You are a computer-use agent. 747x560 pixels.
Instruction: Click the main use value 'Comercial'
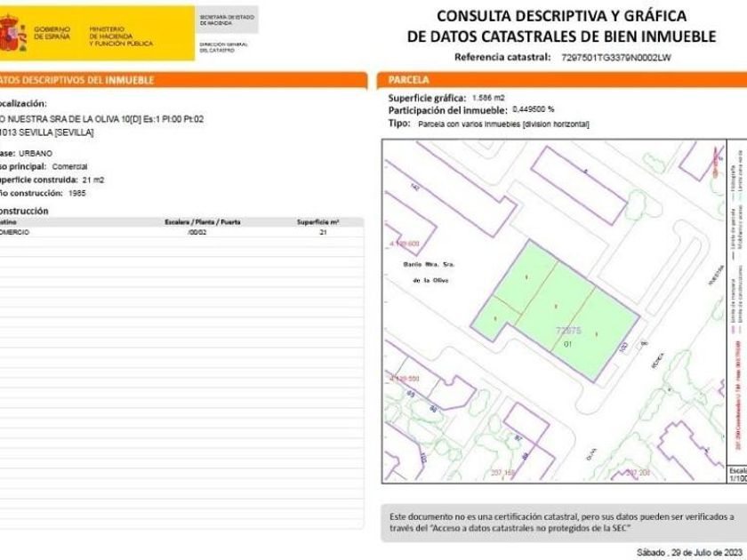click(69, 167)
